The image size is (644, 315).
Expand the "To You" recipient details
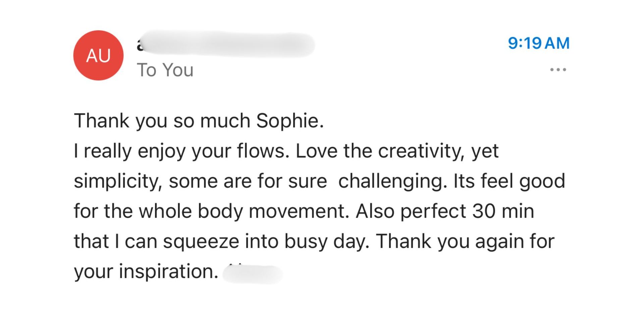click(165, 70)
